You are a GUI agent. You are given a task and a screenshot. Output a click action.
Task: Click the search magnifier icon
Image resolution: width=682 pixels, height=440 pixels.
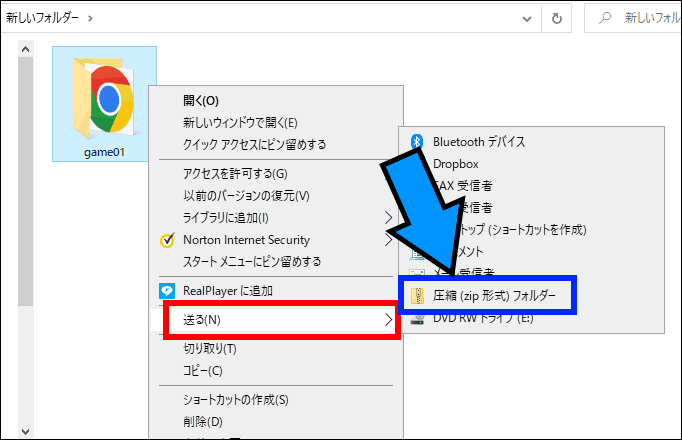coord(605,18)
